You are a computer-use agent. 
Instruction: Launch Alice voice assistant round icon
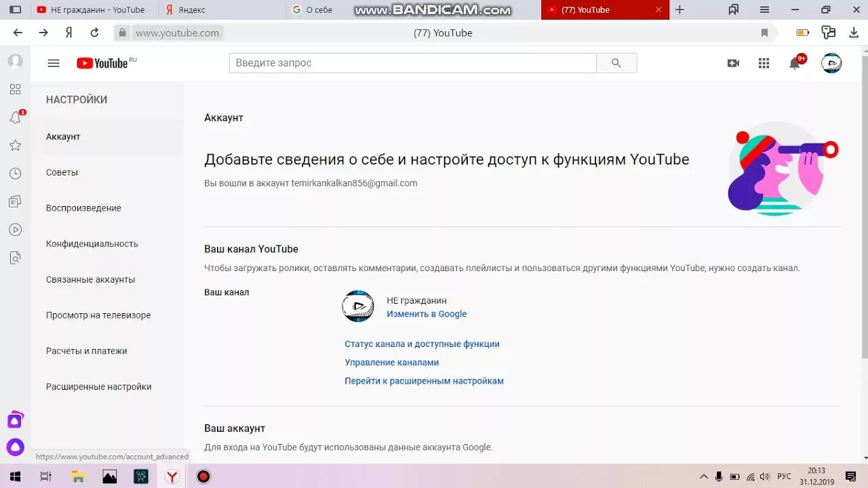point(15,447)
